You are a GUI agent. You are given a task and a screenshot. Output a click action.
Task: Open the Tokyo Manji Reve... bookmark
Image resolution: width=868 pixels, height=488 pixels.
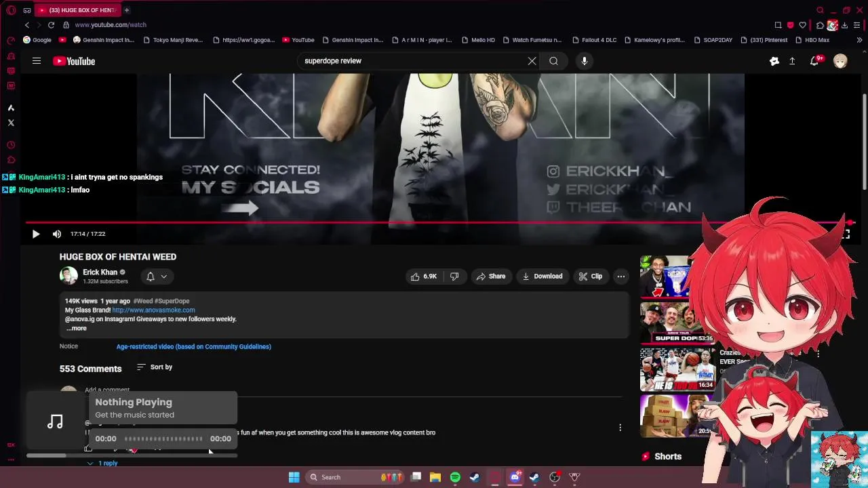tap(173, 40)
